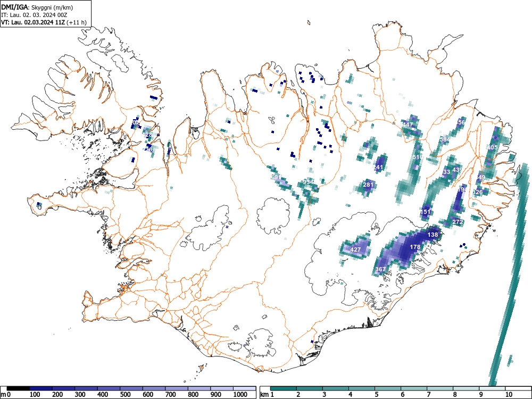Image resolution: width=532 pixels, height=399 pixels.
Task: Click the legend swatch between 1 and 2 km
Action: 284,388
